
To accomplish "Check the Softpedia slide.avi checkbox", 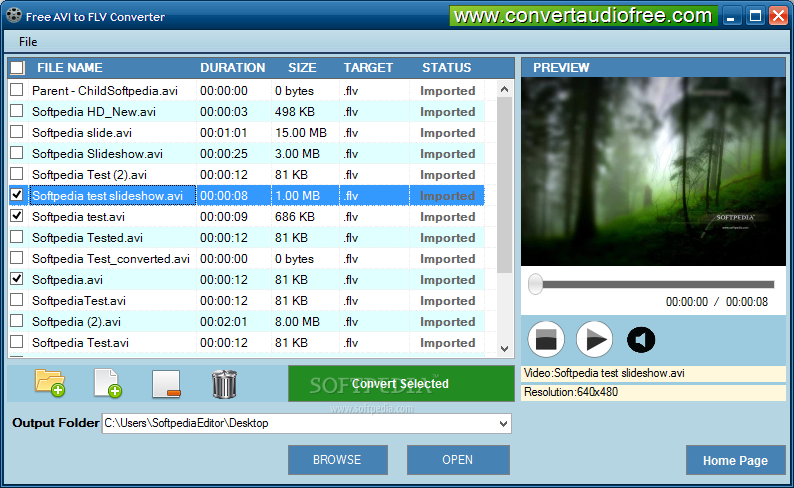I will tap(17, 132).
